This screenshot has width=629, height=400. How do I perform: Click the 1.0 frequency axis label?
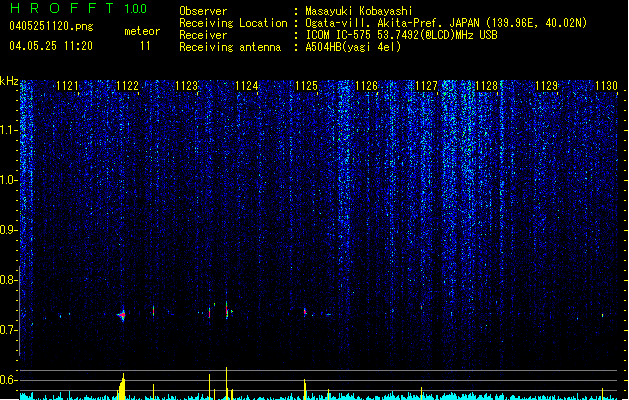(8, 180)
